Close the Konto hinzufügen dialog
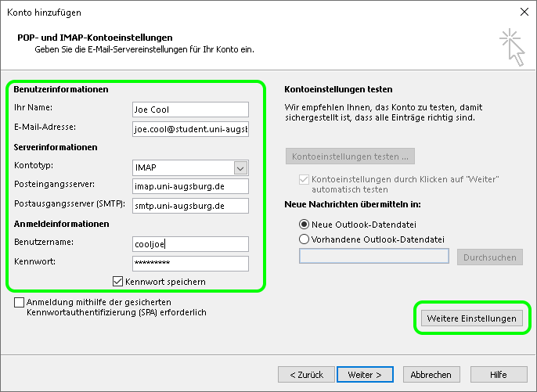537x392 pixels. 522,12
